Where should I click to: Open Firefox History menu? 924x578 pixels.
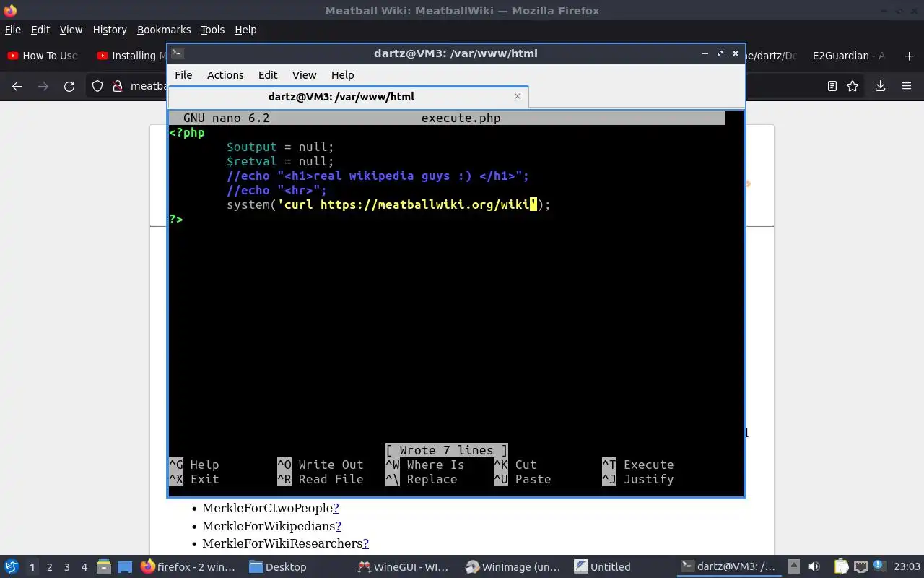(110, 30)
